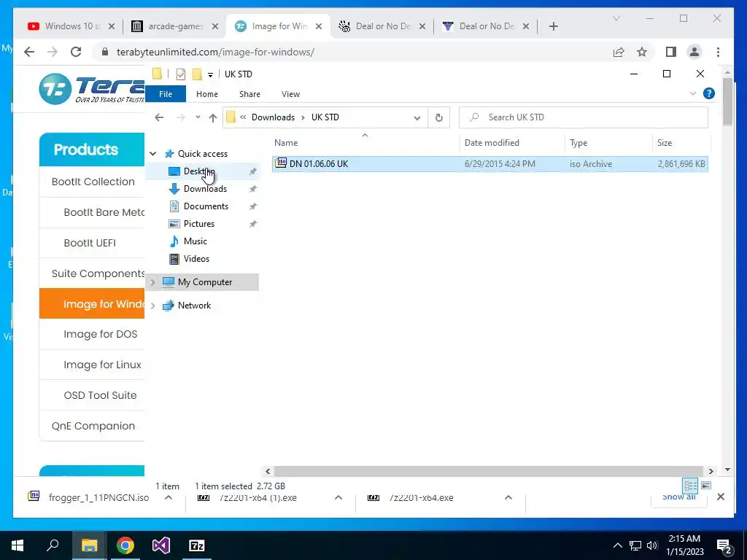Open File Explorer help icon
The width and height of the screenshot is (747, 560).
click(709, 94)
